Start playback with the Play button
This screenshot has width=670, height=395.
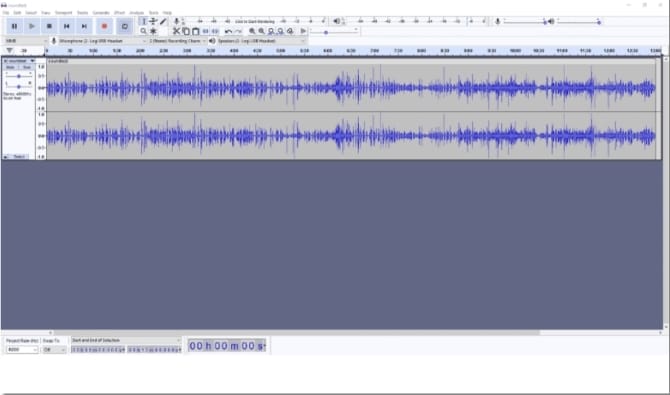coord(32,26)
